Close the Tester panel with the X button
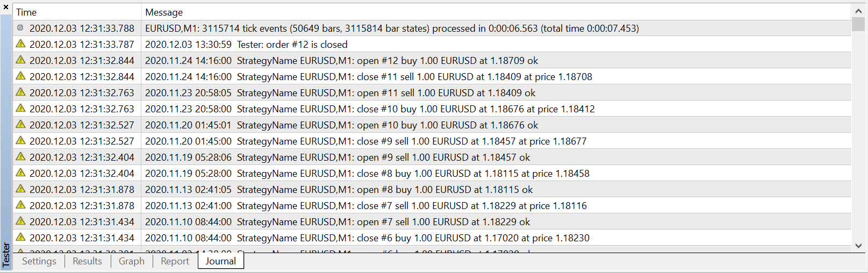 coord(6,7)
